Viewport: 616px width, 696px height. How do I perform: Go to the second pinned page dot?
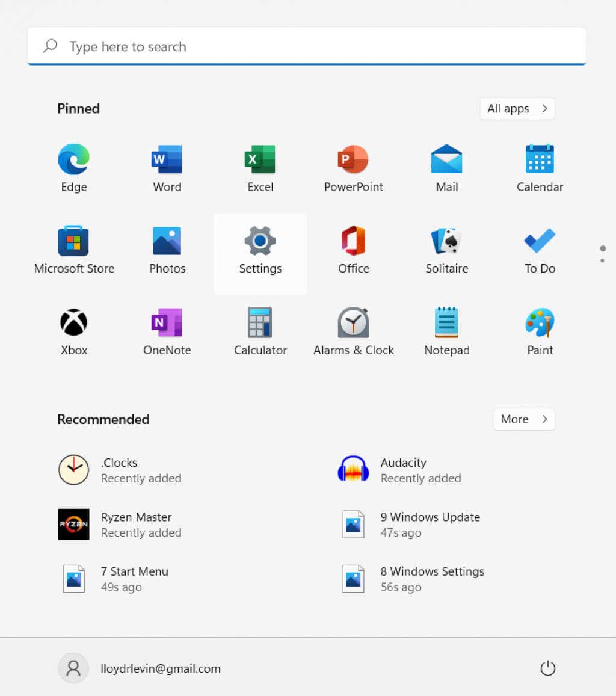point(602,260)
